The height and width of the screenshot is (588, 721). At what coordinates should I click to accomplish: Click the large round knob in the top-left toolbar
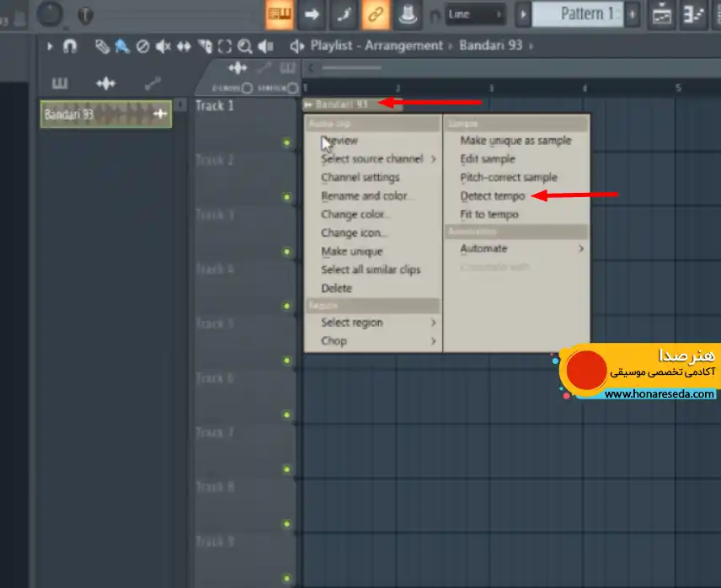[x=50, y=13]
